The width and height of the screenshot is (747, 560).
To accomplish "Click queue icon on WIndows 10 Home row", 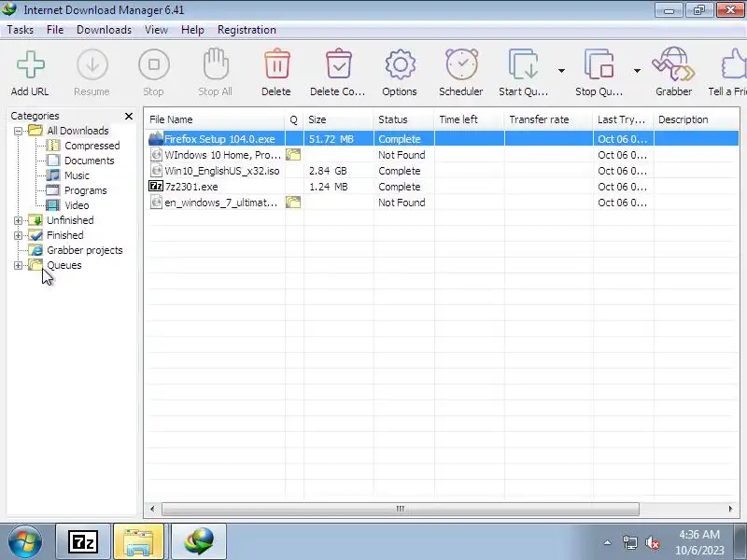I will tap(293, 155).
